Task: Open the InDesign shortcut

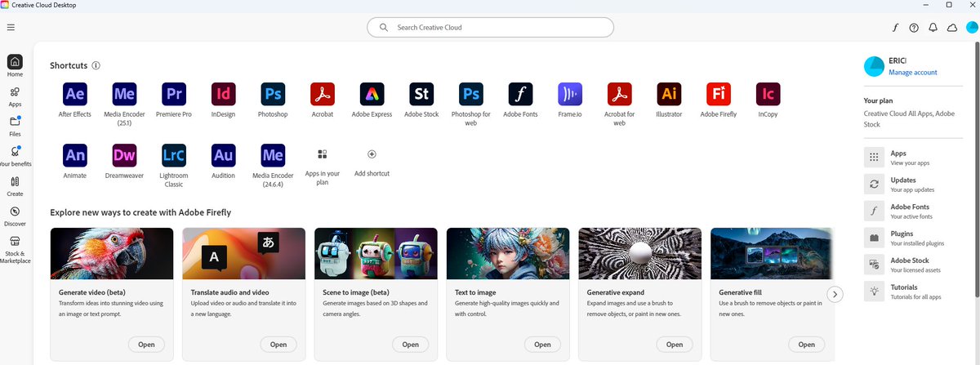Action: click(x=223, y=94)
